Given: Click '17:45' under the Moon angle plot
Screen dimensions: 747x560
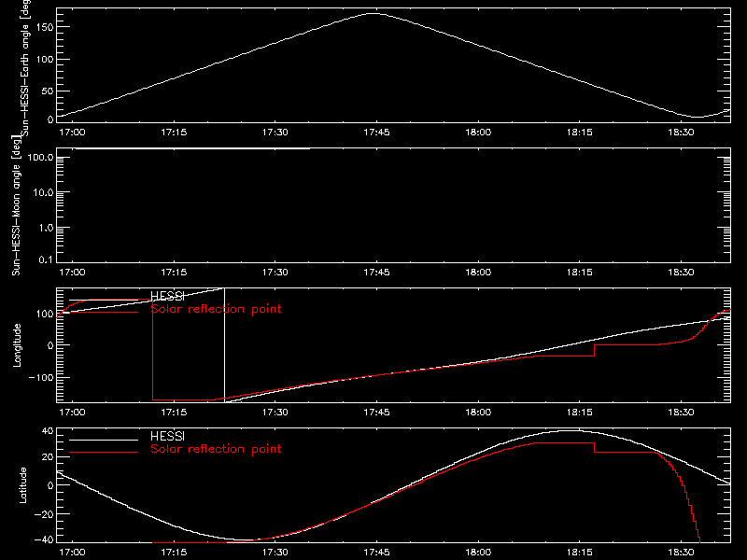Looking at the screenshot, I should click(377, 273).
